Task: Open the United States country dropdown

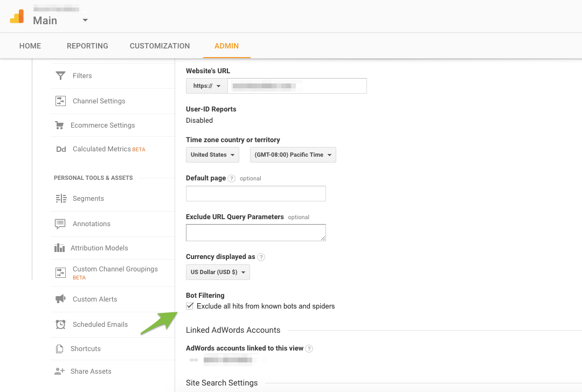Action: [212, 155]
